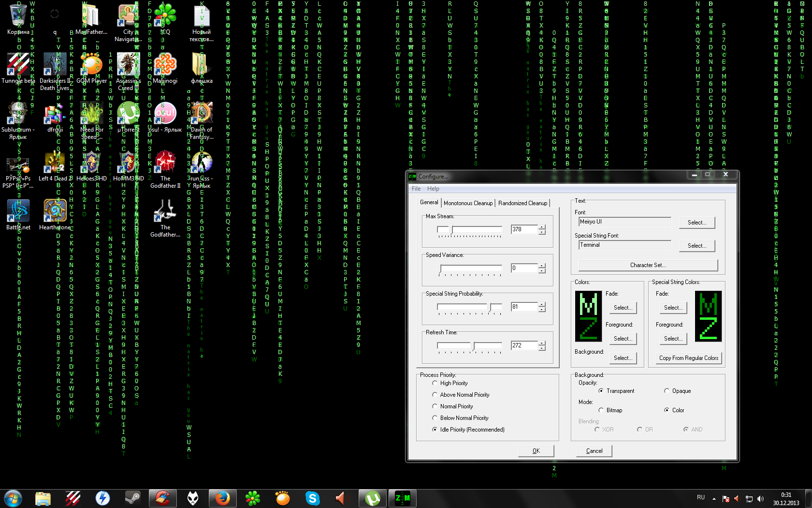Viewport: 812px width, 508px height.
Task: Open the µTorrent desktop shortcut
Action: click(128, 114)
